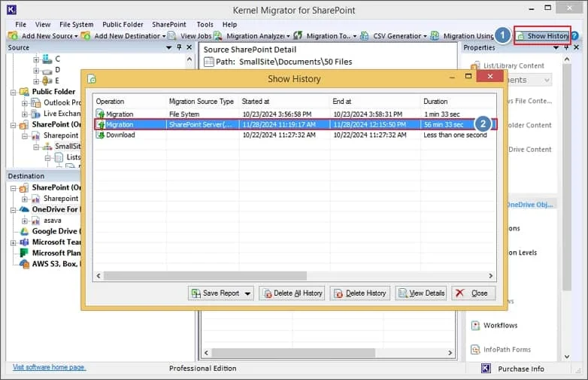The width and height of the screenshot is (588, 380).
Task: Click the Show History toolbar button
Action: coord(542,36)
